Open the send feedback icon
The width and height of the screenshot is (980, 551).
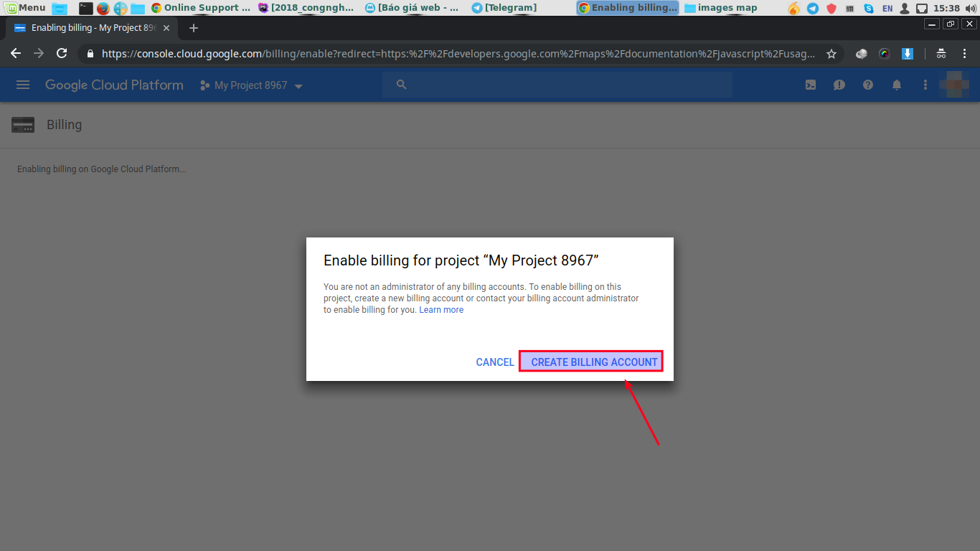pyautogui.click(x=839, y=85)
